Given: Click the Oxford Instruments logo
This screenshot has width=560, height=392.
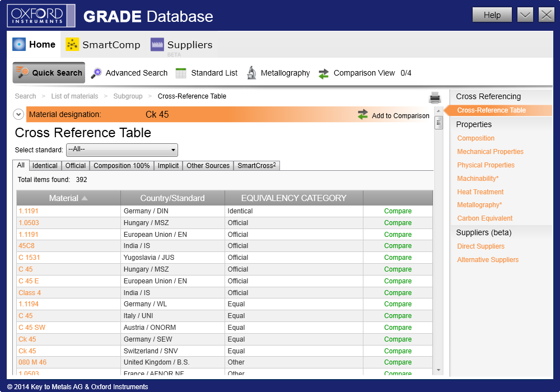Looking at the screenshot, I should point(41,16).
